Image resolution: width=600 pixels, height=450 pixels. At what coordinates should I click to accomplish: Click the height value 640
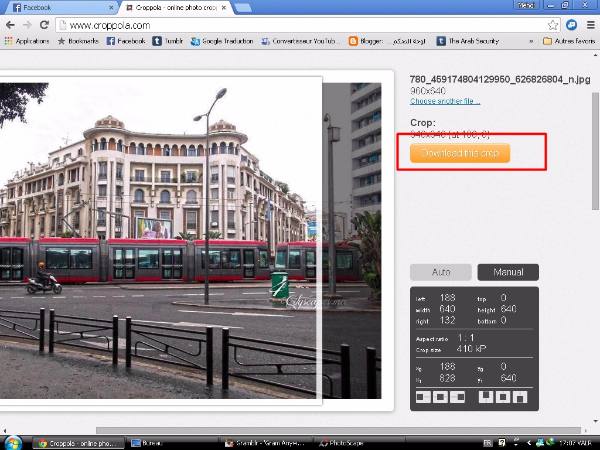[509, 309]
